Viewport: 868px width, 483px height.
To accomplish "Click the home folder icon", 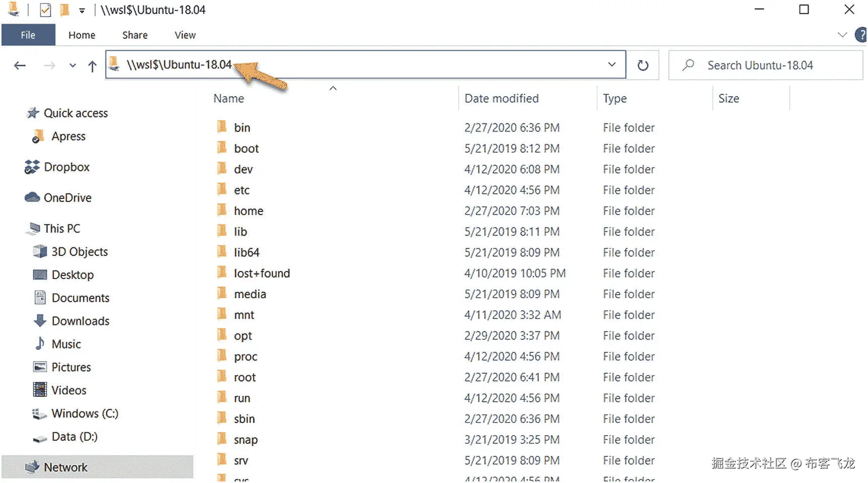I will 221,210.
